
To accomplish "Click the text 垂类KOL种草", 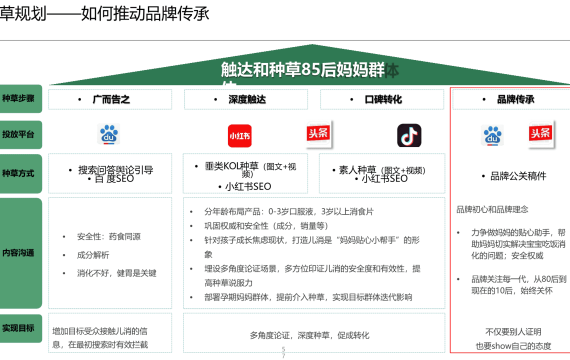I will pos(231,166).
